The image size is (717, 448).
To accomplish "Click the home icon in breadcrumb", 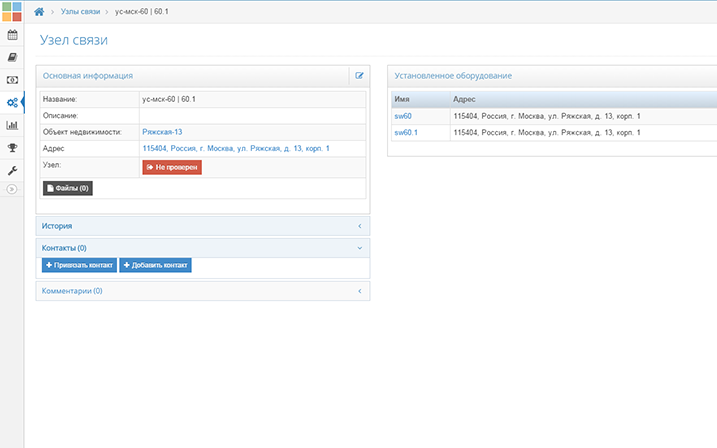I will tap(39, 11).
